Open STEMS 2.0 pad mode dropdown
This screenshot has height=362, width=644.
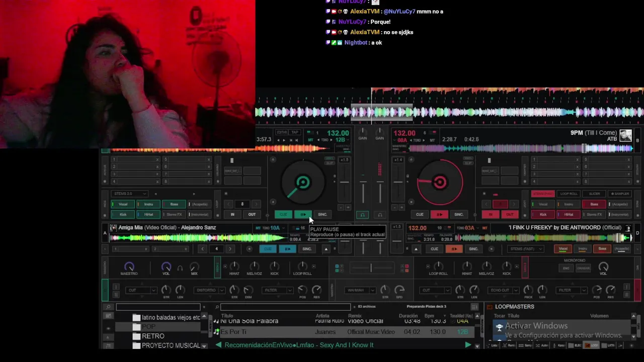[130, 194]
